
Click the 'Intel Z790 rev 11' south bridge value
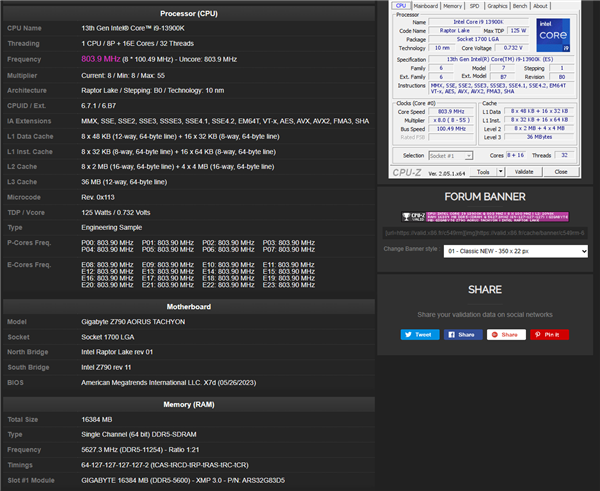click(x=106, y=367)
